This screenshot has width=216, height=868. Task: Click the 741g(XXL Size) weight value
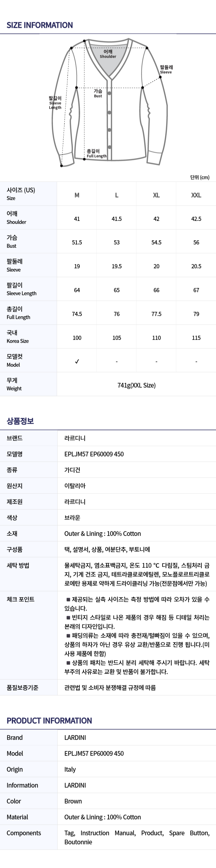click(137, 385)
